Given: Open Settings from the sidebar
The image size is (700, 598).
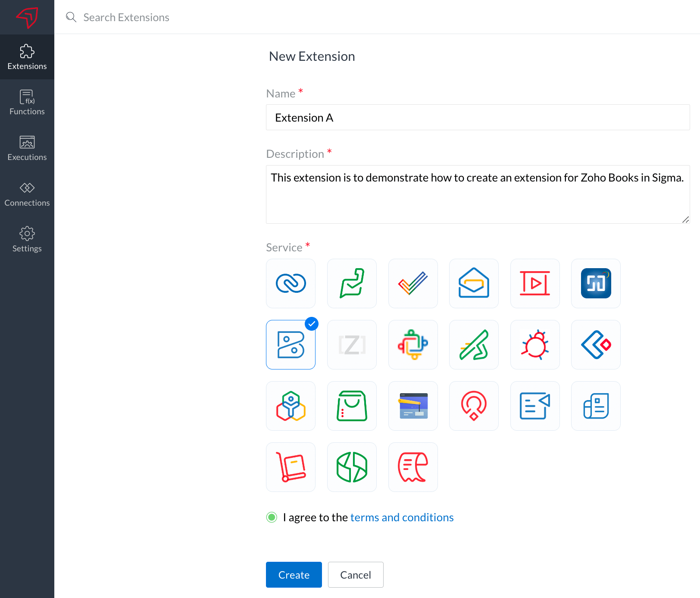Looking at the screenshot, I should tap(27, 239).
